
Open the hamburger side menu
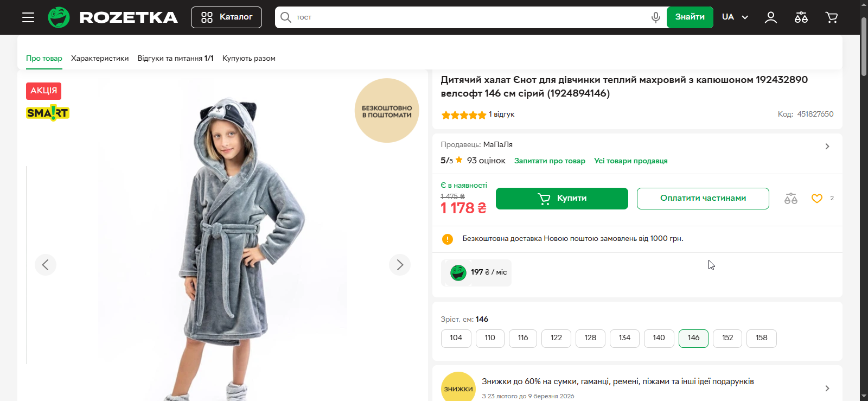[x=28, y=17]
